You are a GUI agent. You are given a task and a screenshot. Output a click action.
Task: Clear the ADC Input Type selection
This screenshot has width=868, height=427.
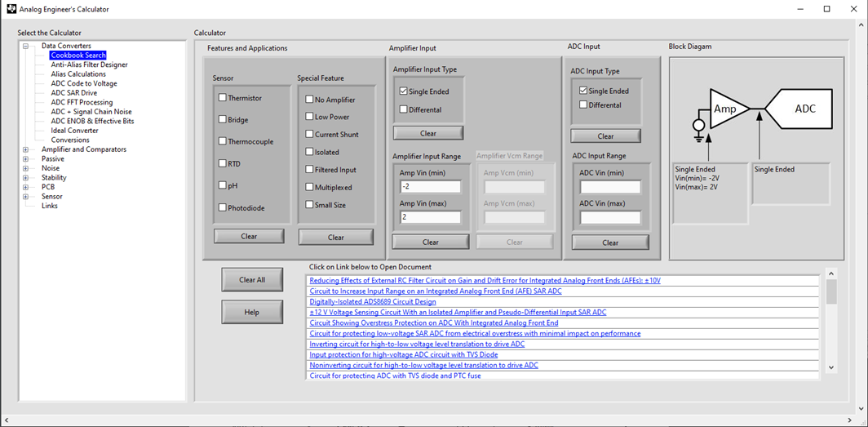click(605, 136)
